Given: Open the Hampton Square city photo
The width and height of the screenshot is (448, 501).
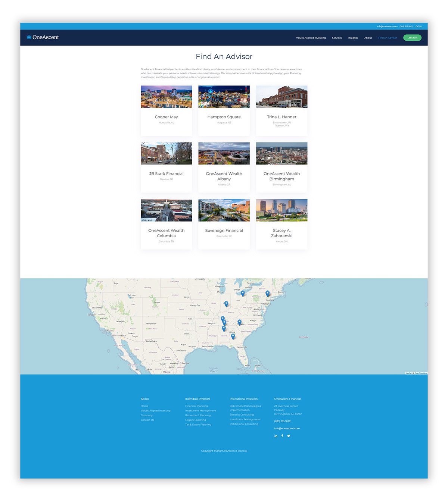Looking at the screenshot, I should [x=224, y=97].
